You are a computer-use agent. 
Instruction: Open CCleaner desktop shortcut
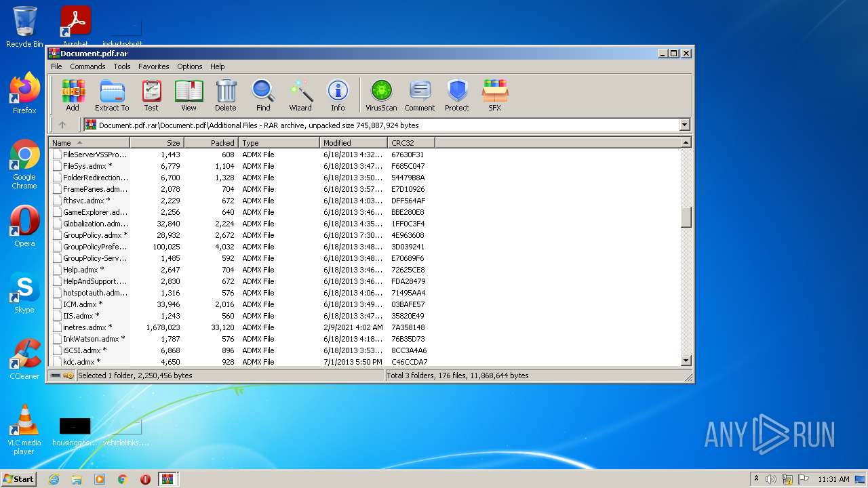[24, 359]
